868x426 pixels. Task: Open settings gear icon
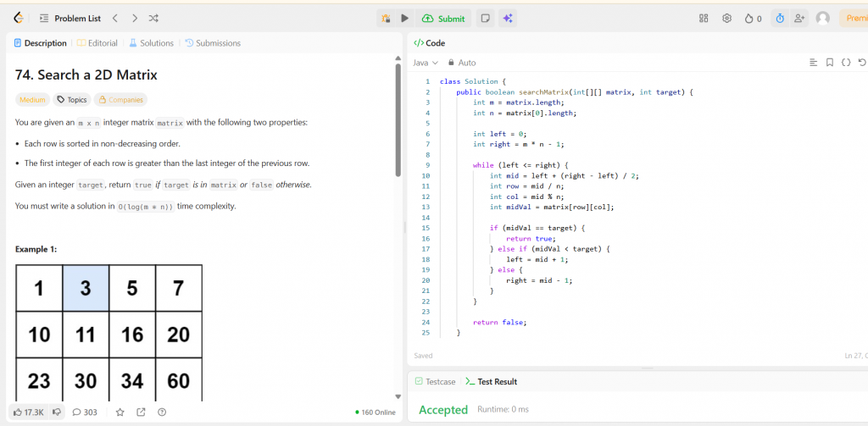[x=726, y=19]
